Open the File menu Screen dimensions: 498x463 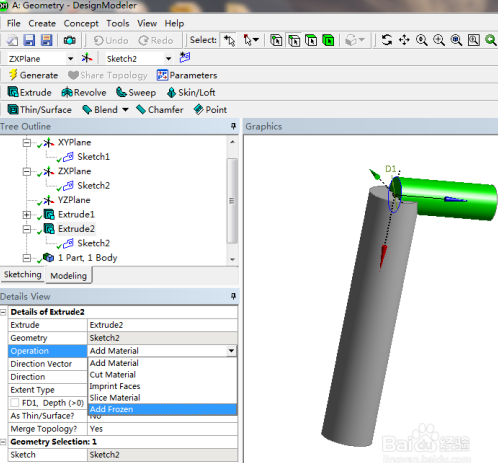14,23
